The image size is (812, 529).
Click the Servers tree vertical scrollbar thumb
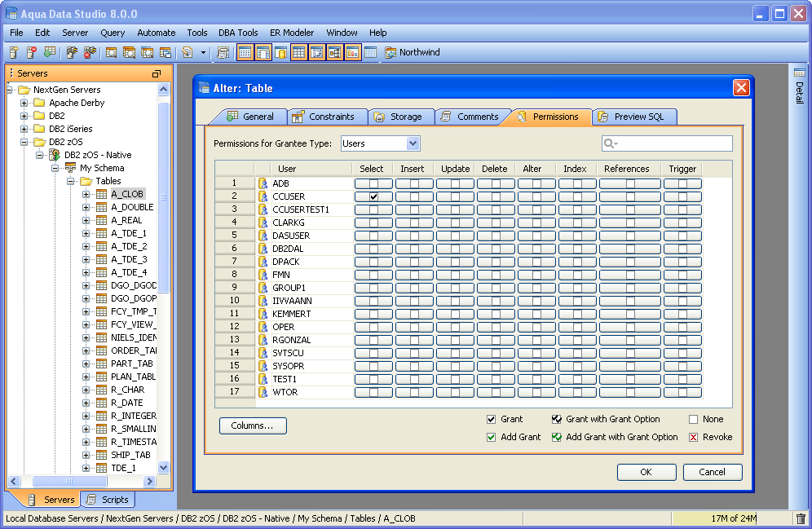pyautogui.click(x=163, y=196)
